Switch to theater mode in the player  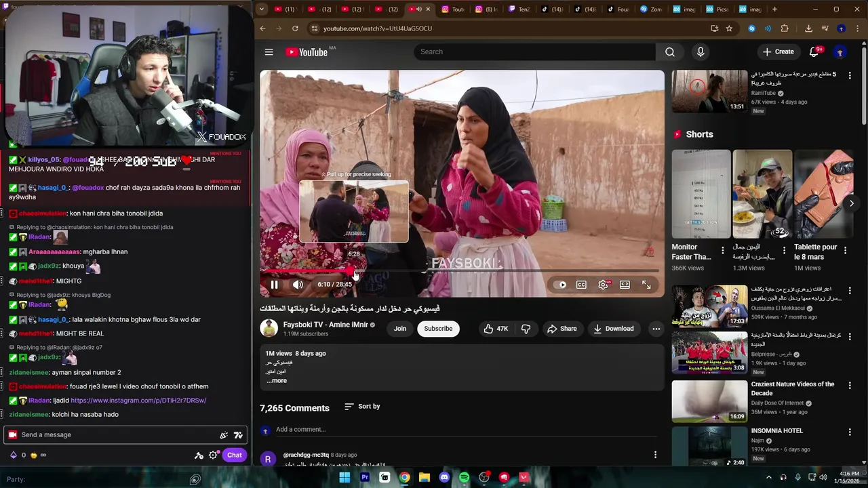pos(625,285)
